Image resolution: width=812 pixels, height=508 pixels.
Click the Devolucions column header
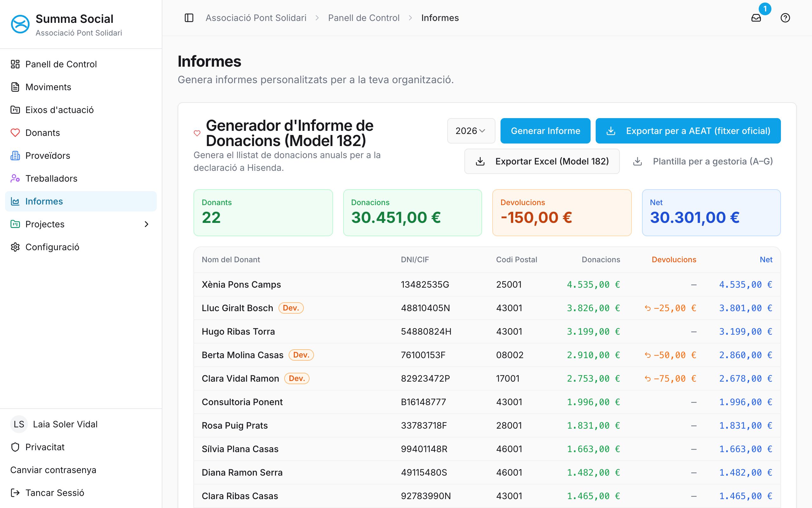(x=674, y=260)
